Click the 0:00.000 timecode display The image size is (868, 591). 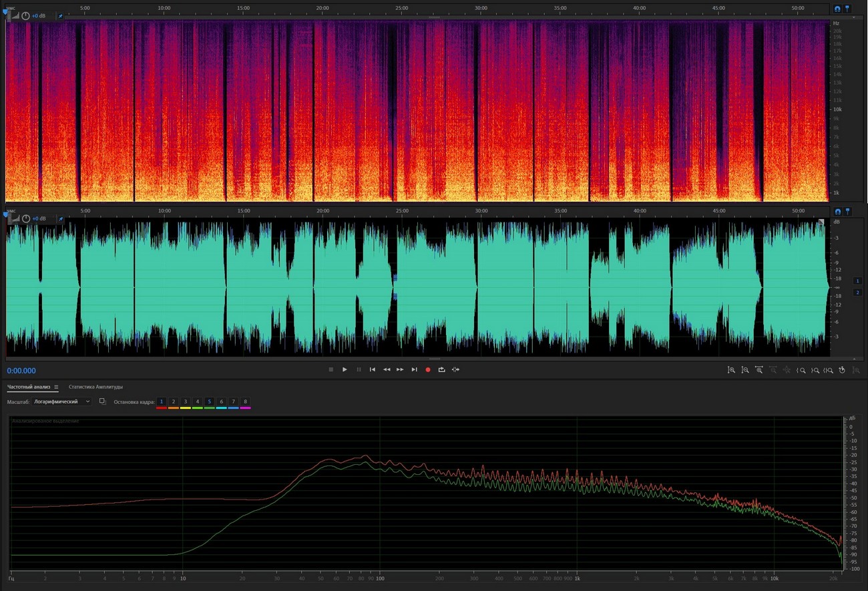pyautogui.click(x=21, y=371)
